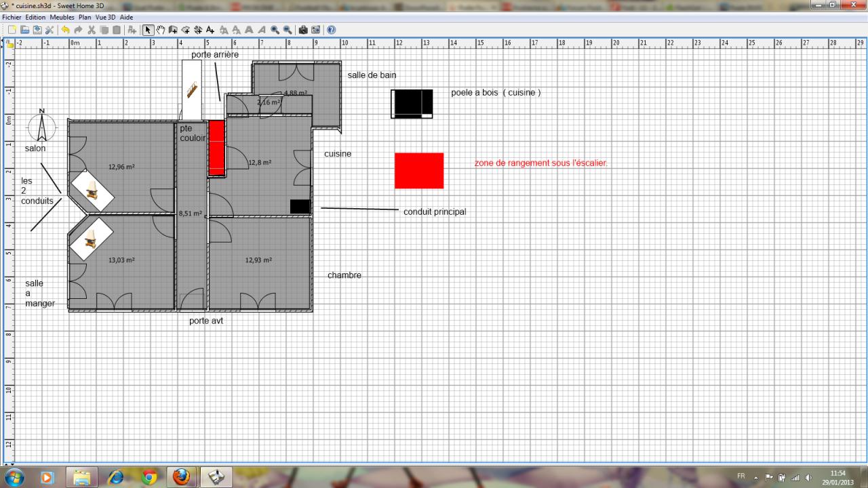The height and width of the screenshot is (488, 868).
Task: Click the 'poele a bois ( cuisine )' label
Action: [496, 92]
